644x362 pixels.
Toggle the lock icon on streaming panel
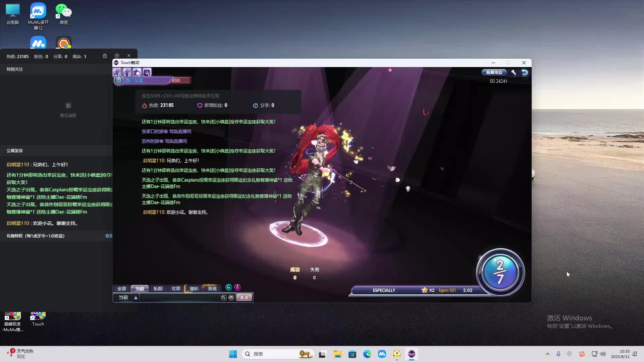coord(105,56)
